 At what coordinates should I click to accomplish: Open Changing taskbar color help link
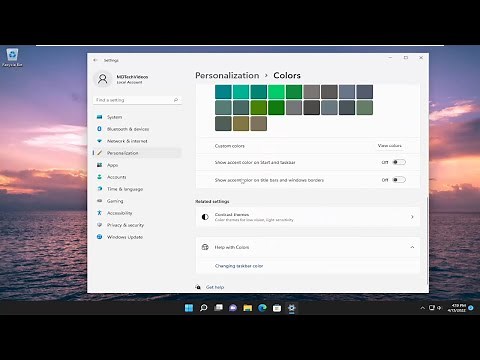click(x=239, y=266)
